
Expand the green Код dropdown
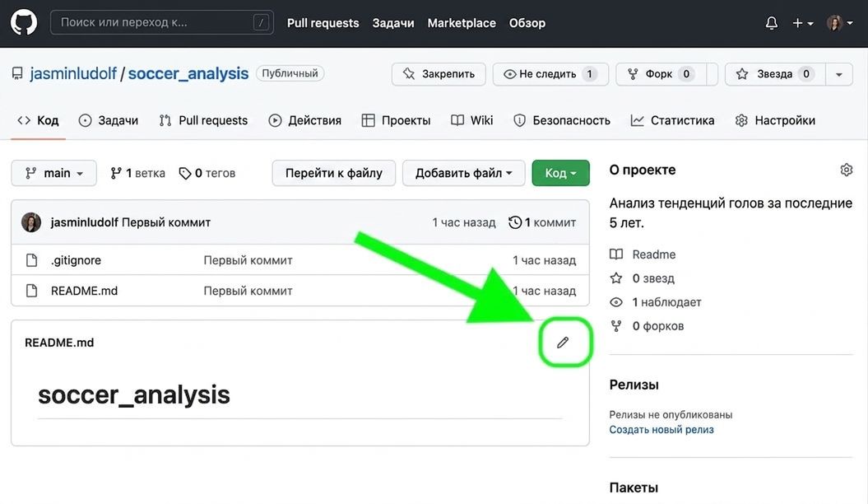561,174
